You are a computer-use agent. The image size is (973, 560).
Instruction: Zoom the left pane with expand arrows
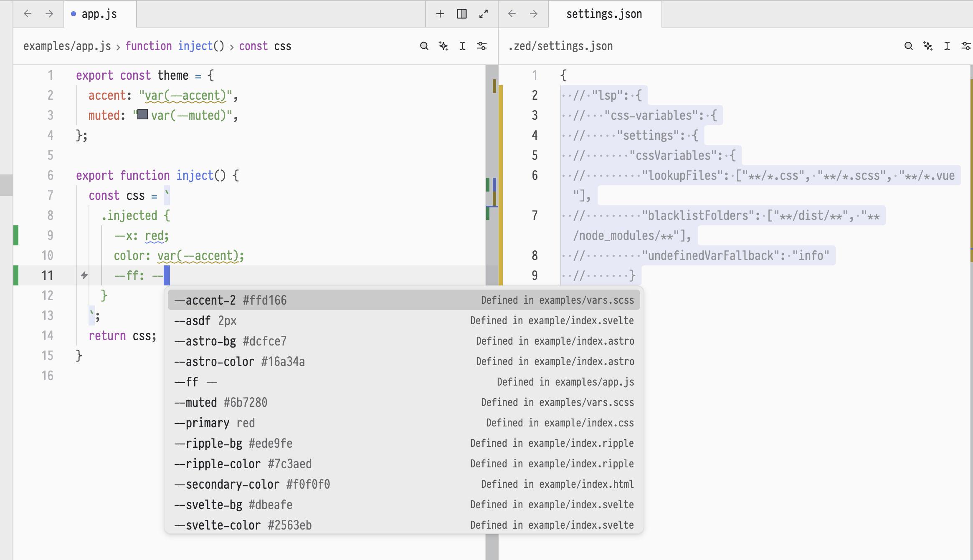484,14
